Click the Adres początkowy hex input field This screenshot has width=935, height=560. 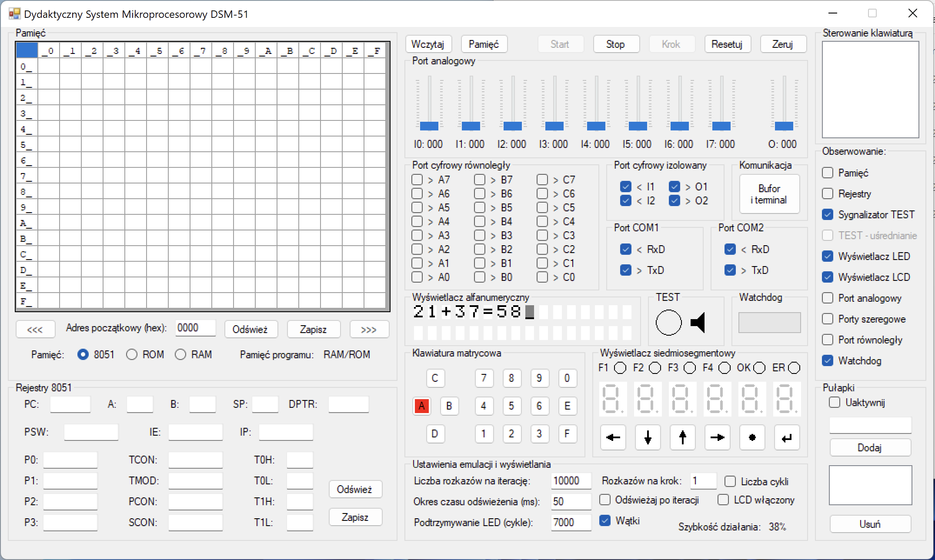click(195, 327)
